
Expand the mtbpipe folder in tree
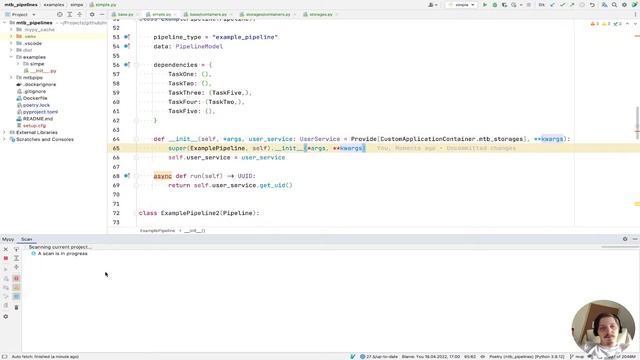click(x=11, y=78)
